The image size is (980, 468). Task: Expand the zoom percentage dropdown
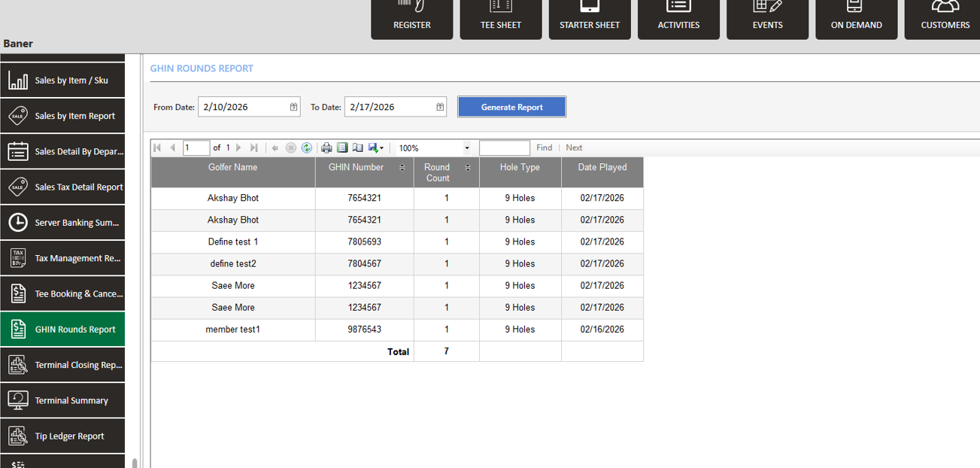pos(466,148)
